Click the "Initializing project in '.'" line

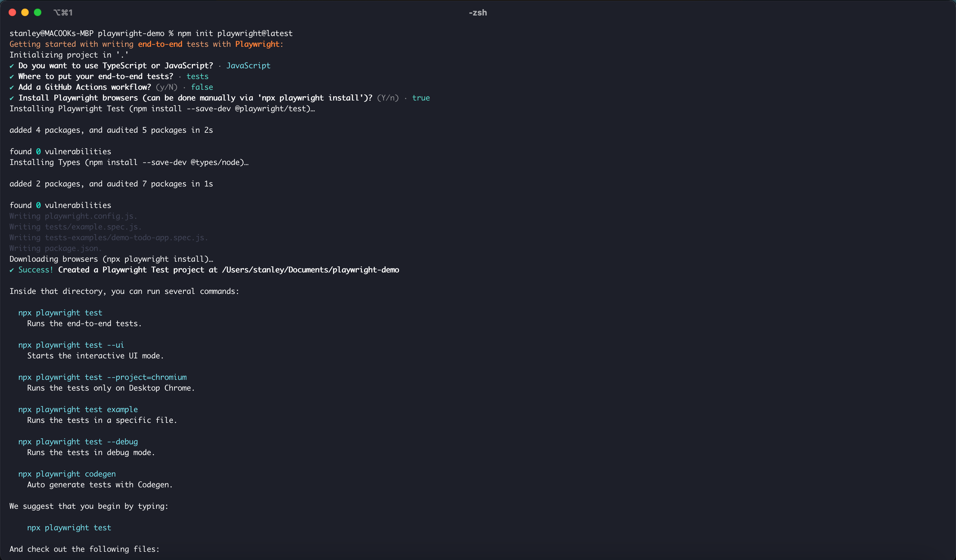tap(69, 55)
